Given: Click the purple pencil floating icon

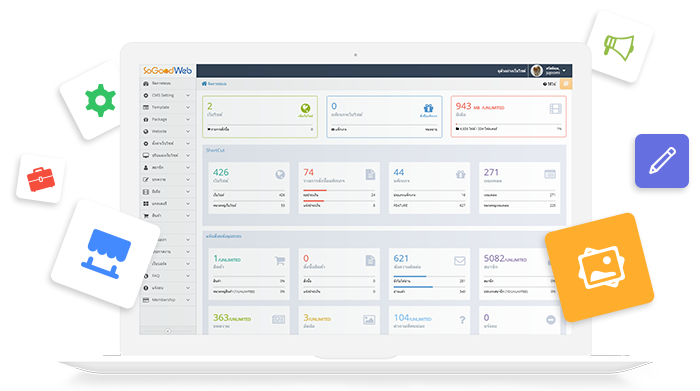Looking at the screenshot, I should (x=662, y=161).
